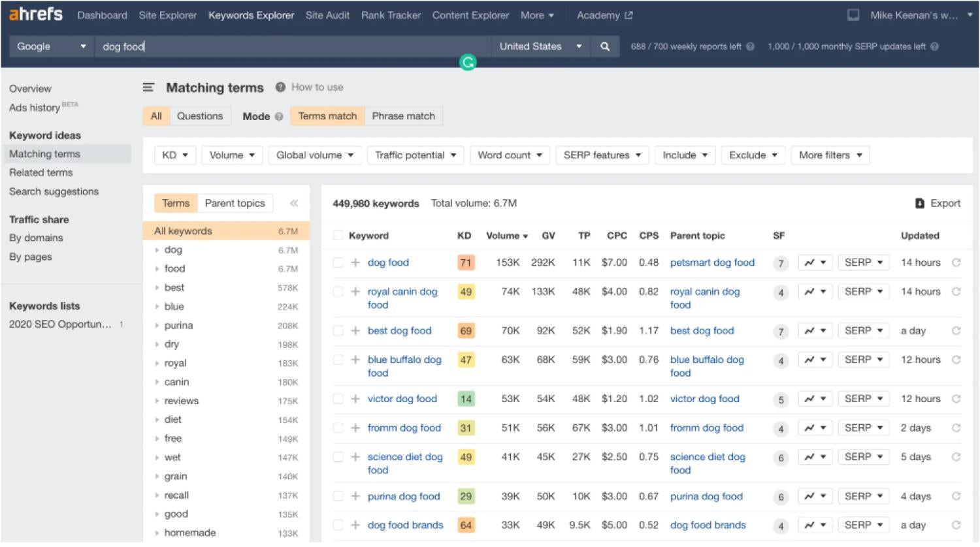Expand the purina term in the list
The height and width of the screenshot is (547, 980).
[157, 326]
